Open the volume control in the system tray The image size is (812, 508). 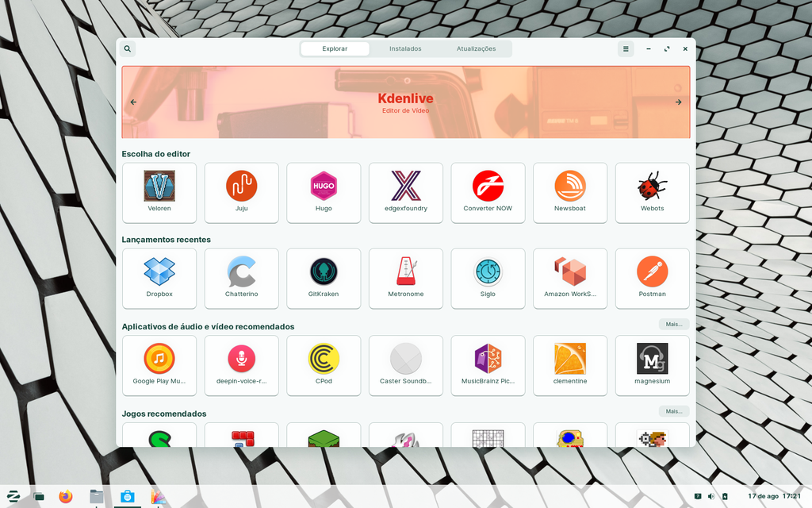pyautogui.click(x=711, y=497)
